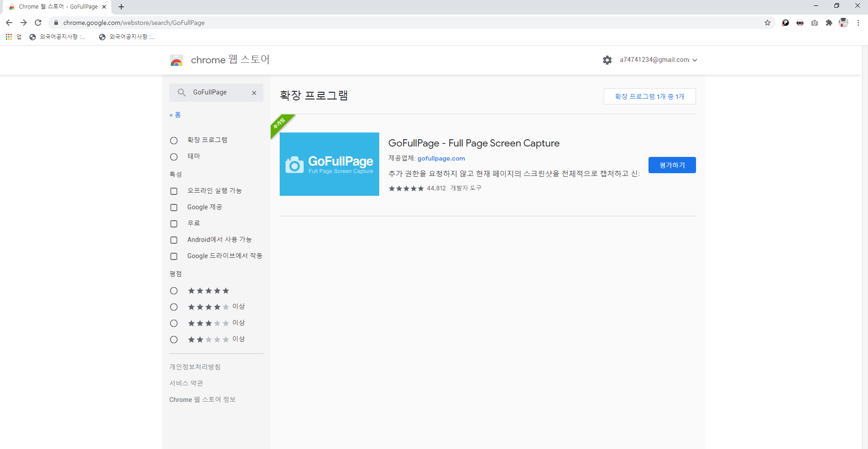Clear the GoFullPage search text
The height and width of the screenshot is (449, 868).
click(254, 93)
